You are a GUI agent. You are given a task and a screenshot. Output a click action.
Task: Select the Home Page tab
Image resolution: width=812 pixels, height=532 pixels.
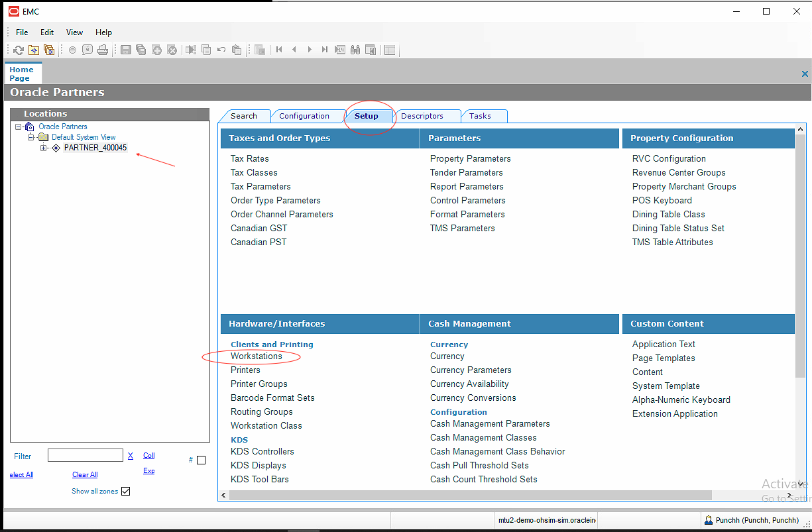pyautogui.click(x=23, y=74)
